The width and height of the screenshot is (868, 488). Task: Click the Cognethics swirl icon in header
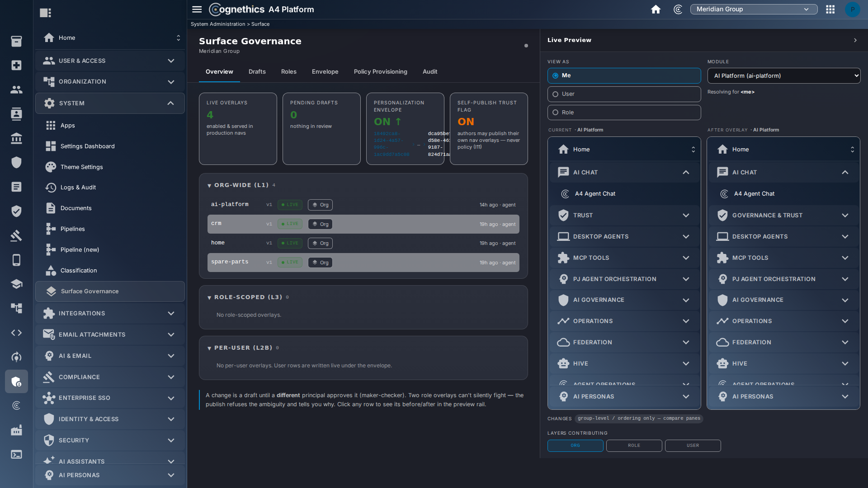(678, 9)
